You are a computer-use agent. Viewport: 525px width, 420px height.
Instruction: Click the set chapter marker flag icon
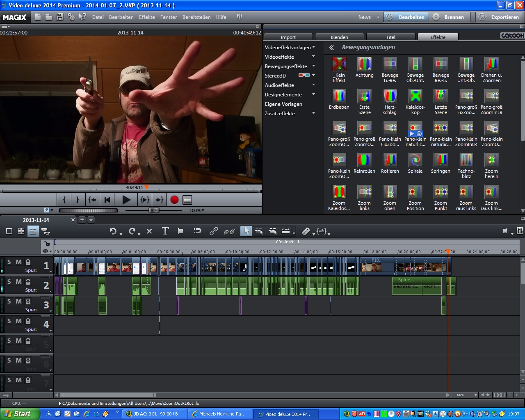pyautogui.click(x=180, y=231)
